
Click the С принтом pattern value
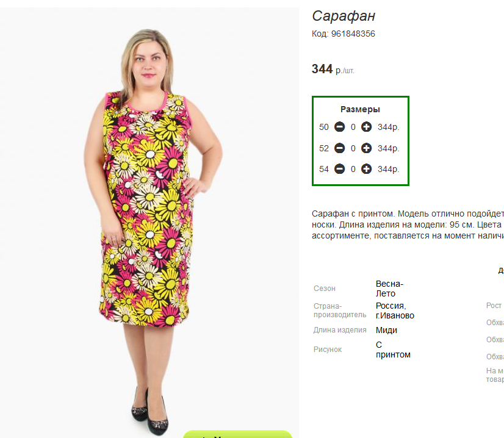[393, 350]
